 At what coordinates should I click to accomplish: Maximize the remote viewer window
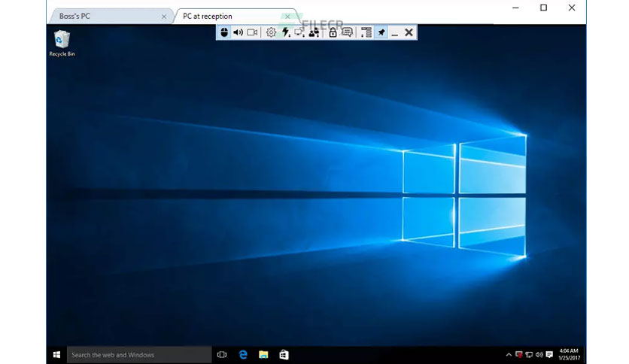(x=543, y=8)
